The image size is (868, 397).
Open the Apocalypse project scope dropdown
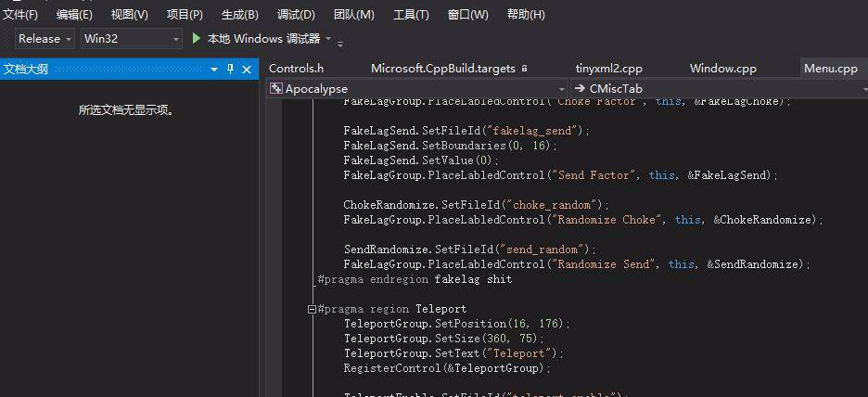(x=416, y=89)
